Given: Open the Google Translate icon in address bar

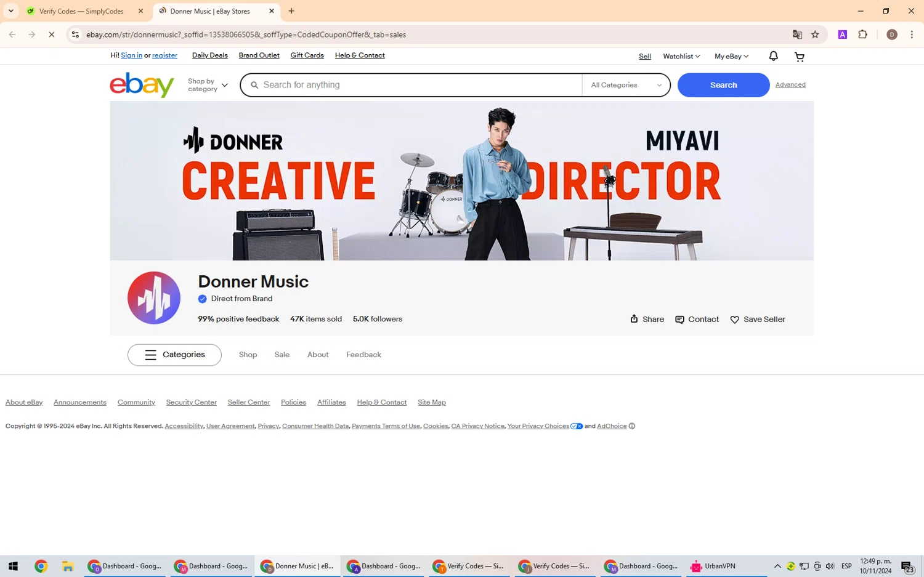Looking at the screenshot, I should (797, 34).
